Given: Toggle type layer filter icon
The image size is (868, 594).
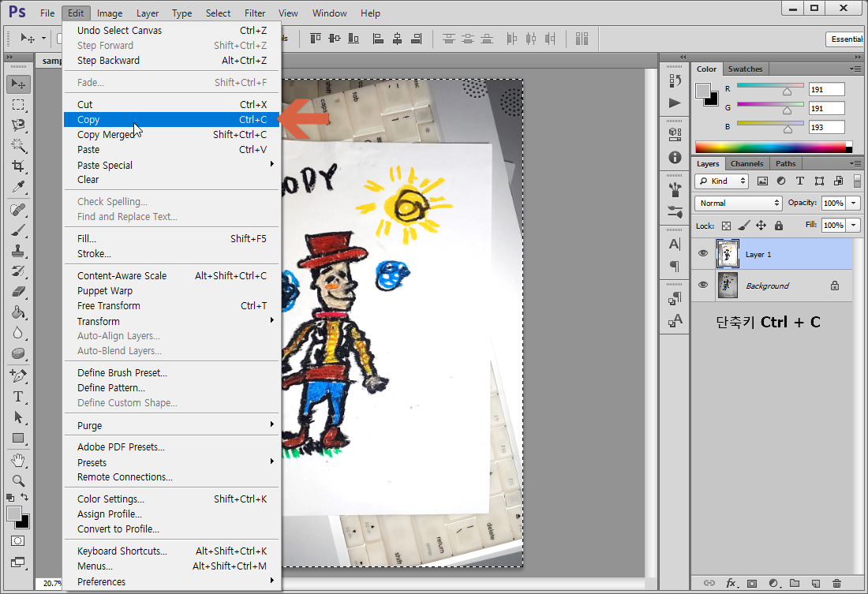Looking at the screenshot, I should click(x=800, y=181).
